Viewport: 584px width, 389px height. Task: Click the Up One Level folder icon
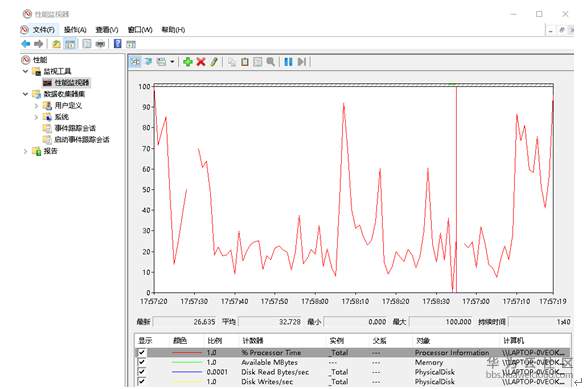[56, 44]
